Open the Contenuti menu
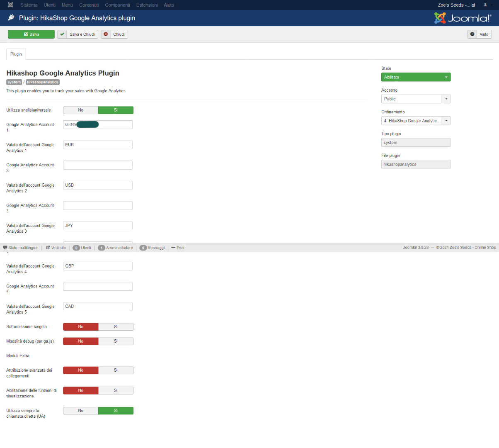The width and height of the screenshot is (499, 448). point(89,5)
